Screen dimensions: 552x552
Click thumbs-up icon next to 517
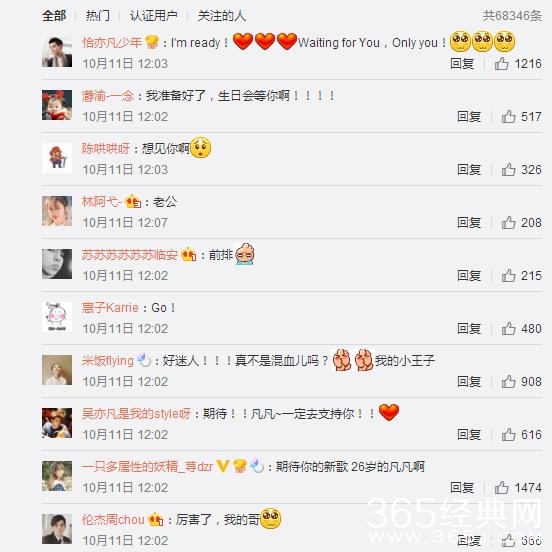[508, 117]
